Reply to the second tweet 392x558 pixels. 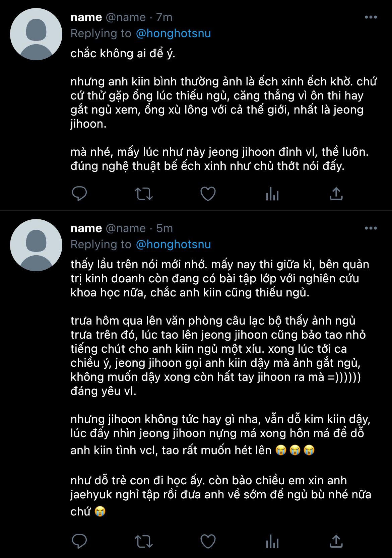[x=79, y=541]
